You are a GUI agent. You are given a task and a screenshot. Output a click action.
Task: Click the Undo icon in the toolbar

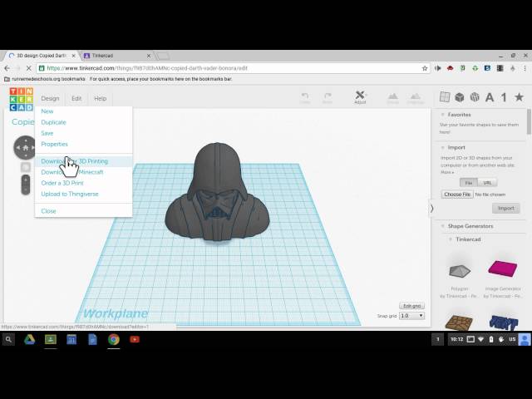click(305, 98)
